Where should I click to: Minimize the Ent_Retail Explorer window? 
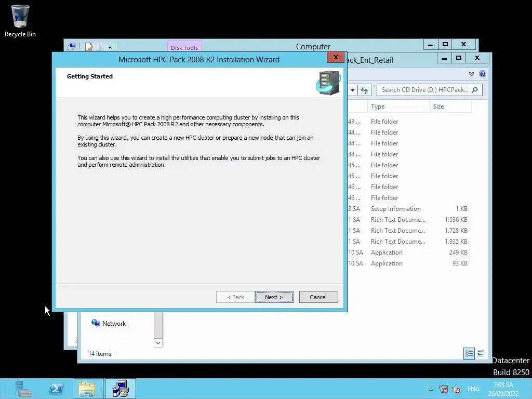coord(444,58)
